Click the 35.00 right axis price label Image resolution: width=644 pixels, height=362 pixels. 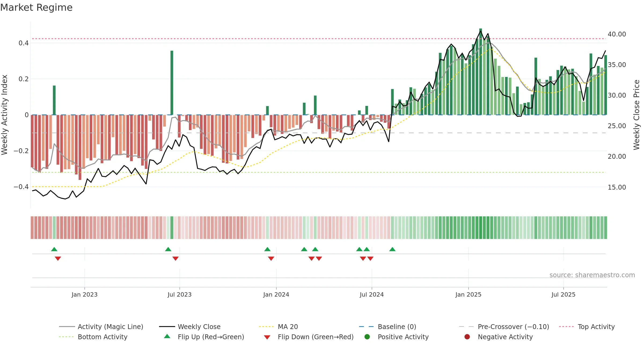617,65
